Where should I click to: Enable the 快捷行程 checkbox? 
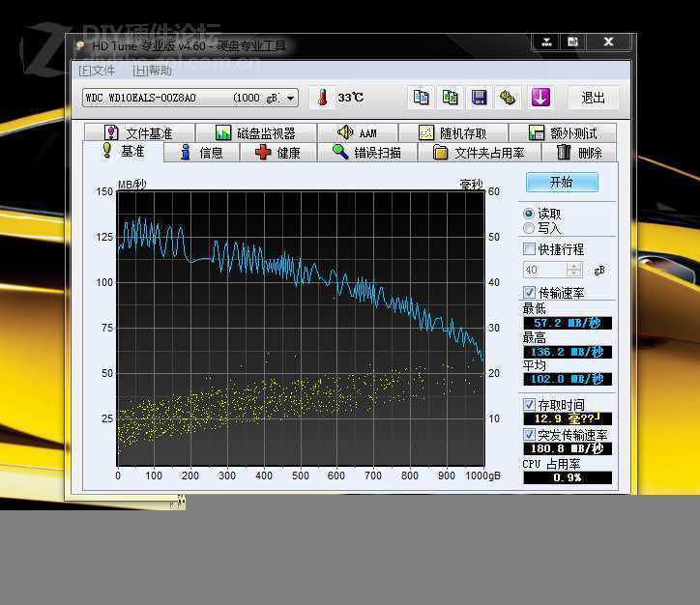point(529,249)
